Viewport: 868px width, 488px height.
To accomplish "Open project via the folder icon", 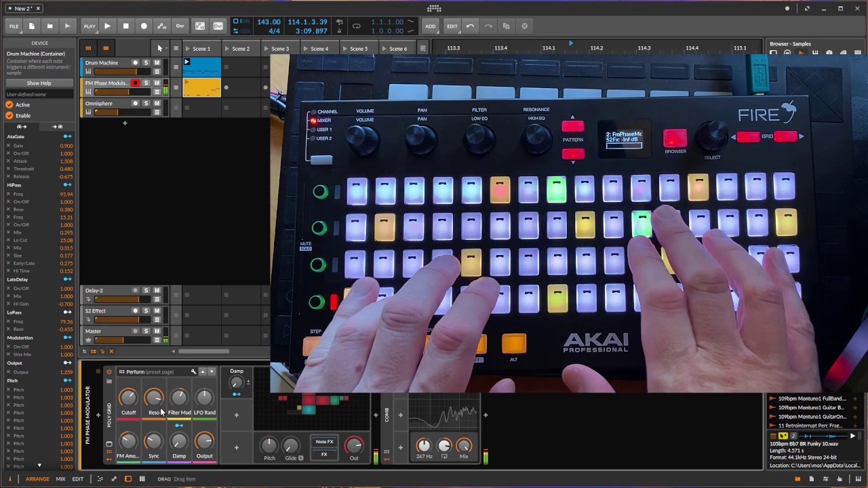I will point(50,26).
